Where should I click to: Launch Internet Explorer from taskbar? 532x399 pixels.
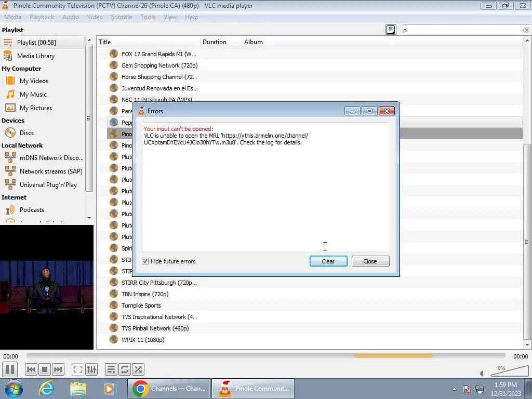(46, 389)
